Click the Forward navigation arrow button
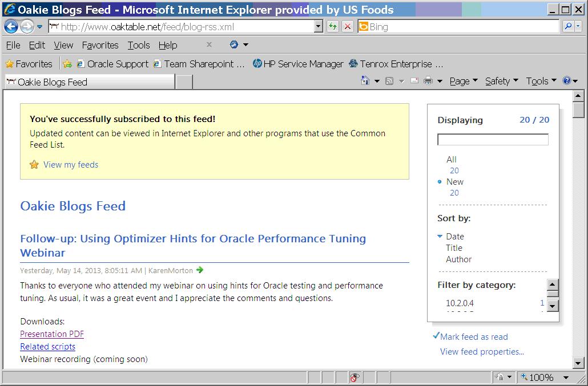Viewport: 588px width, 386px height. click(x=27, y=27)
